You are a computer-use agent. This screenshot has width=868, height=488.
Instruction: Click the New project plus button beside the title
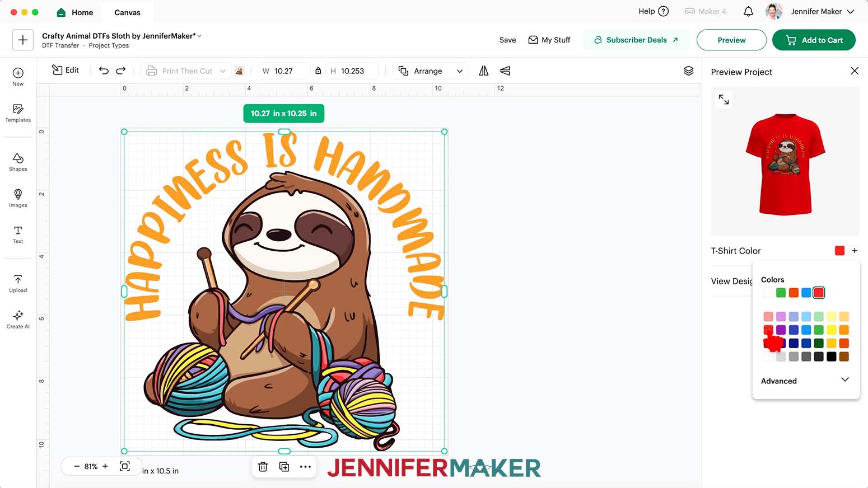pyautogui.click(x=23, y=40)
